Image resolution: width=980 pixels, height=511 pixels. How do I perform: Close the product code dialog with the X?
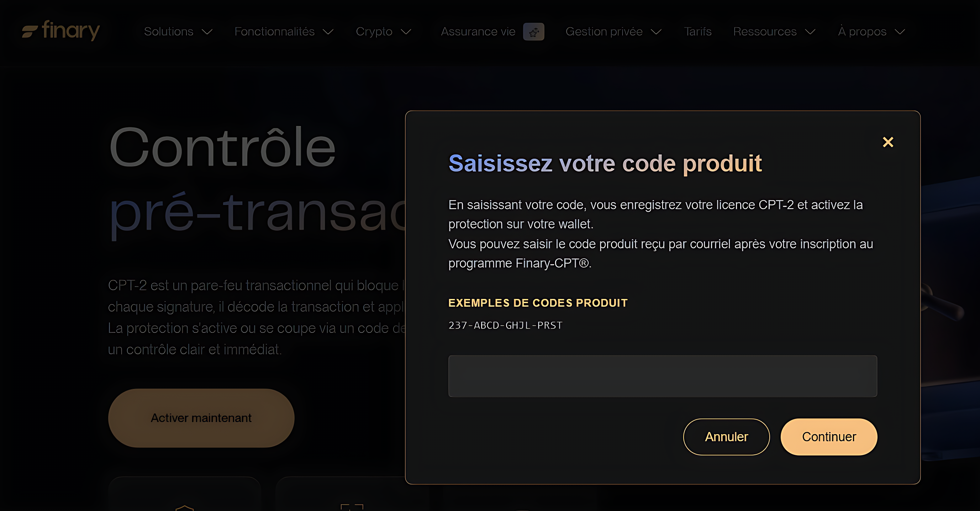(888, 142)
